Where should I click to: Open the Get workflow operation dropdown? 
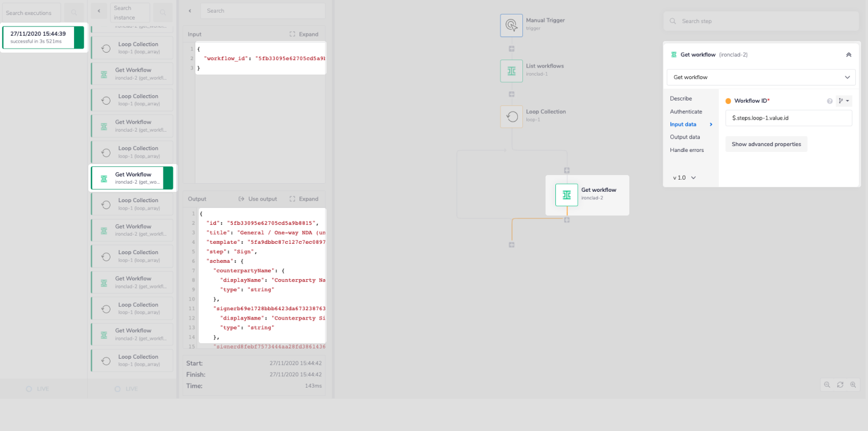[761, 77]
